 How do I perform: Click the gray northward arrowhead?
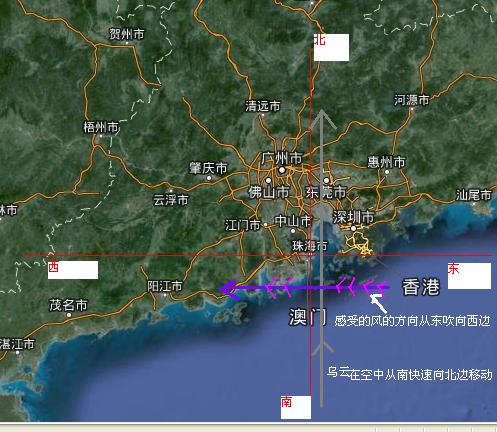(x=321, y=119)
